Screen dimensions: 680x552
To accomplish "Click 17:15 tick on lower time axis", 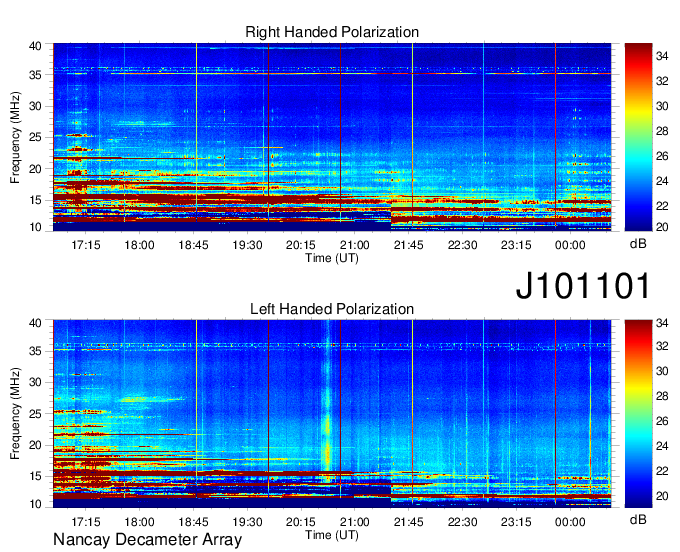I will (x=86, y=522).
